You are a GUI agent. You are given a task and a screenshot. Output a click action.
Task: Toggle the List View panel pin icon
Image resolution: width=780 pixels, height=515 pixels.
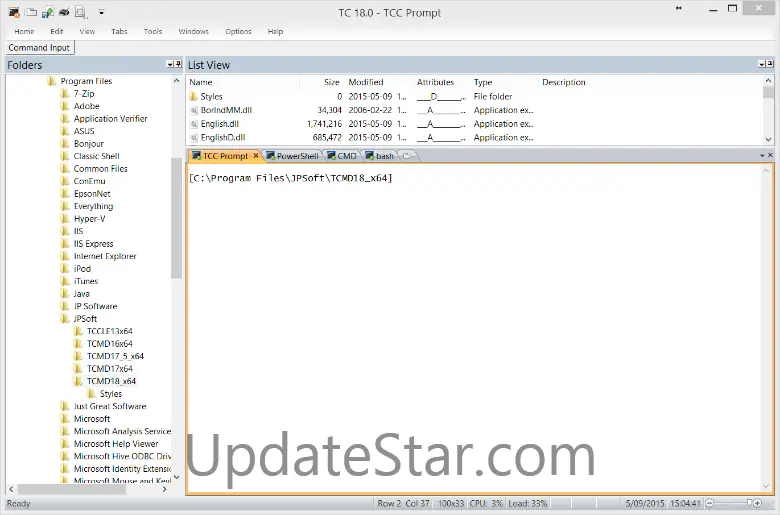[x=770, y=64]
